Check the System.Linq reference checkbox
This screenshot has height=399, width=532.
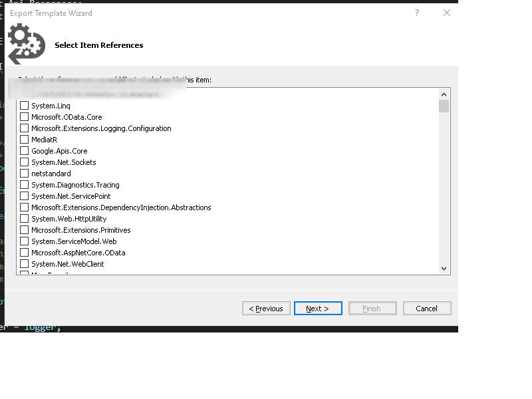[24, 106]
